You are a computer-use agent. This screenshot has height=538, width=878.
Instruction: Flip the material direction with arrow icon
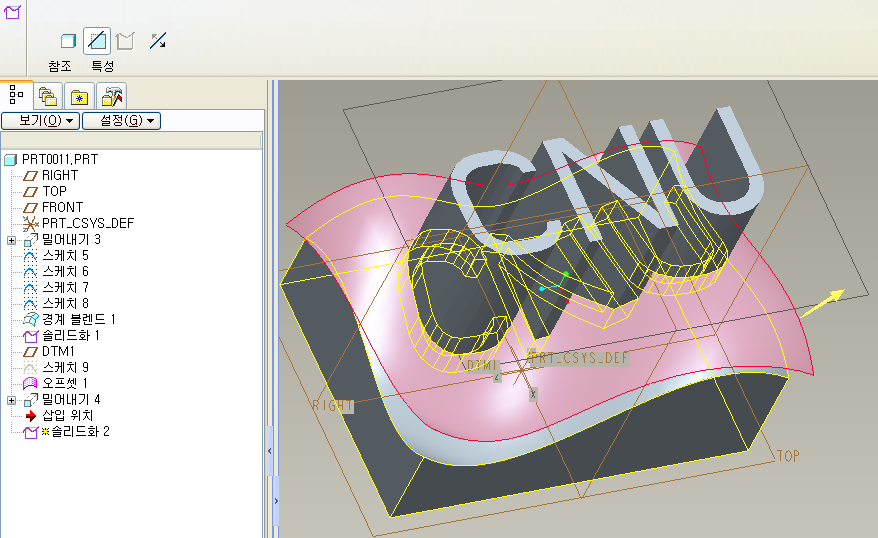pyautogui.click(x=158, y=41)
